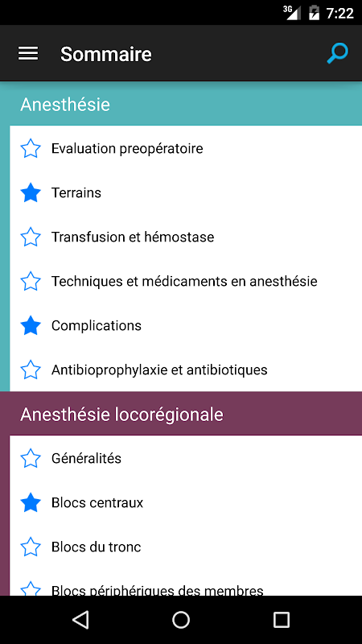
Task: Tap the Android home button
Action: pyautogui.click(x=181, y=619)
